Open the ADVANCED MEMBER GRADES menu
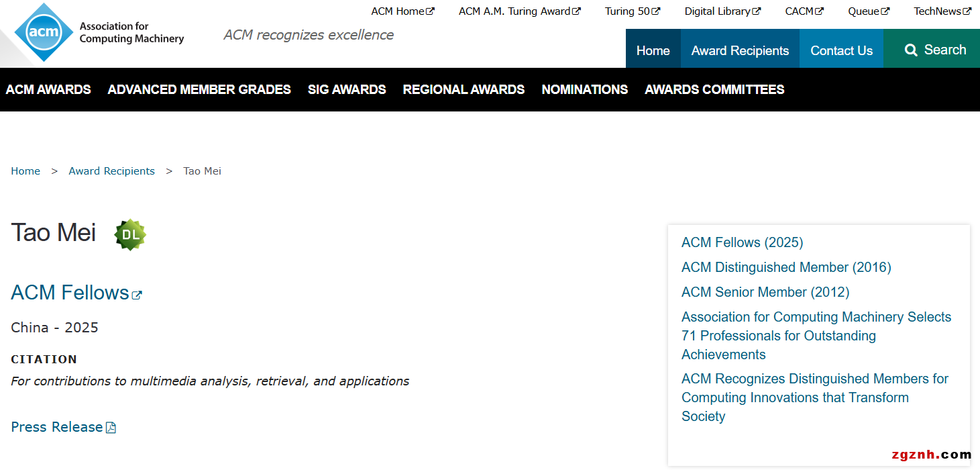The width and height of the screenshot is (980, 470). tap(199, 89)
